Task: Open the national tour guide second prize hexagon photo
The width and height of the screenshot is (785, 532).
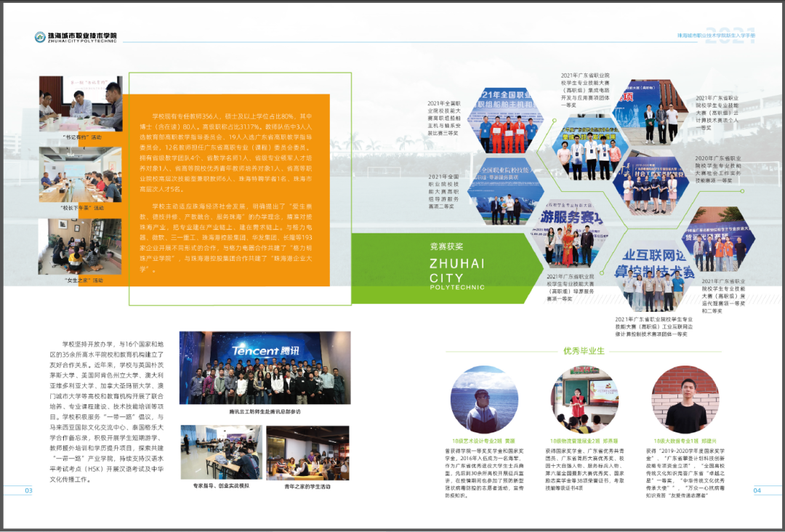Action: (506, 191)
